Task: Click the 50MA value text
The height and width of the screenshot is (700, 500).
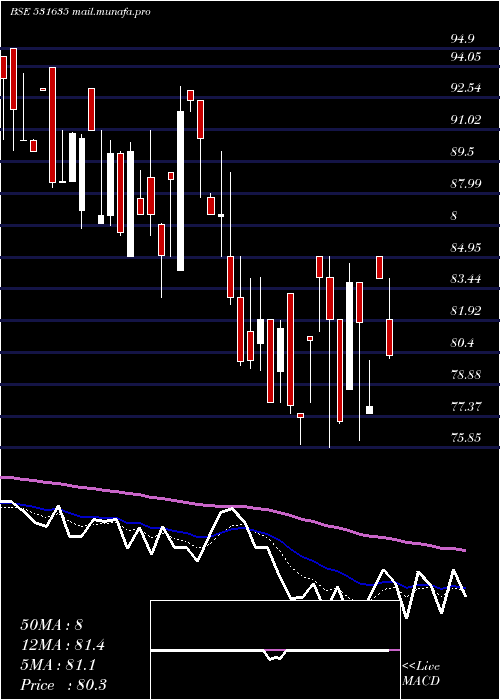Action: [x=52, y=625]
